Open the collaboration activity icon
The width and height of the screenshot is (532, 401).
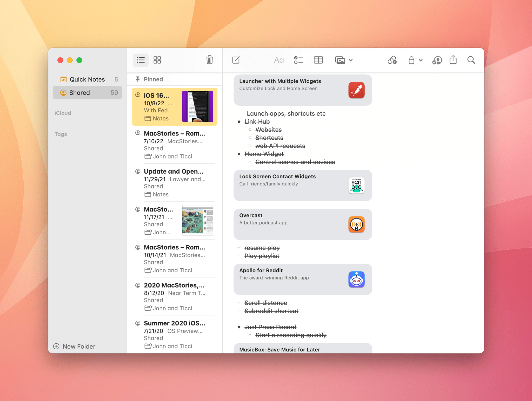click(437, 60)
